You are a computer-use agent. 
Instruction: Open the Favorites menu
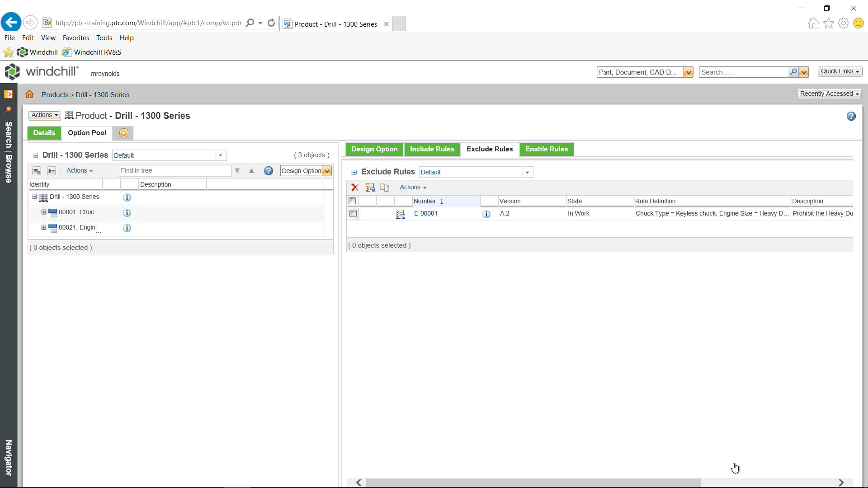click(x=75, y=38)
